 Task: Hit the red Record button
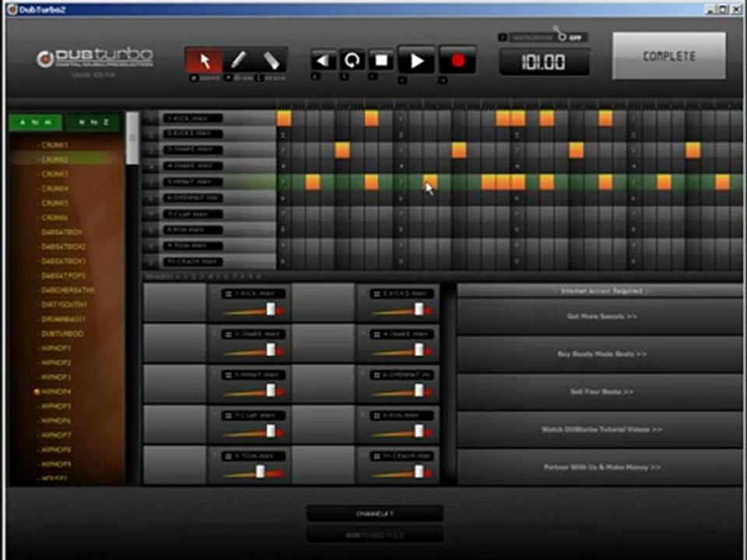(x=458, y=61)
